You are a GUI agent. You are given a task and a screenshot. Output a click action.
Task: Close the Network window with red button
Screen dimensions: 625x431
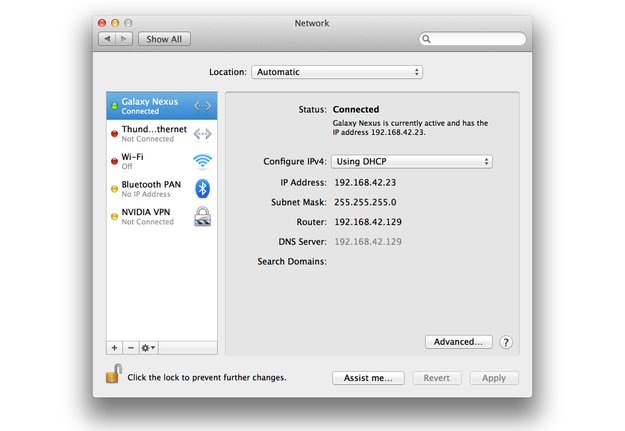(102, 23)
